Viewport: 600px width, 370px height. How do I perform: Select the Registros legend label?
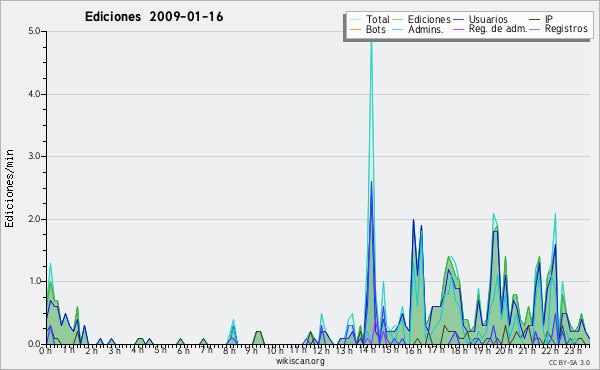point(566,29)
